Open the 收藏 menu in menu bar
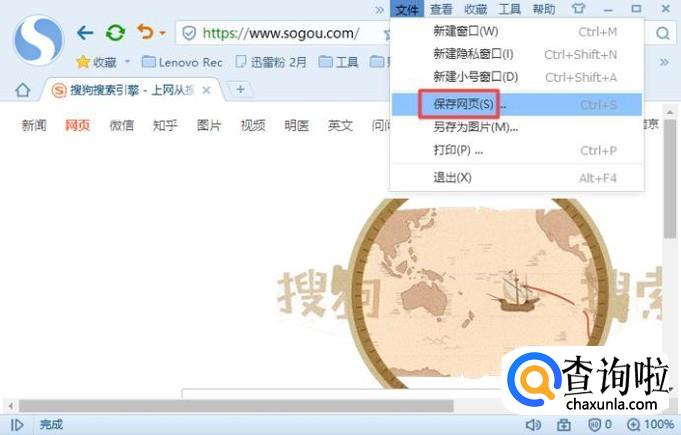Viewport: 681px width, 435px height. point(476,9)
